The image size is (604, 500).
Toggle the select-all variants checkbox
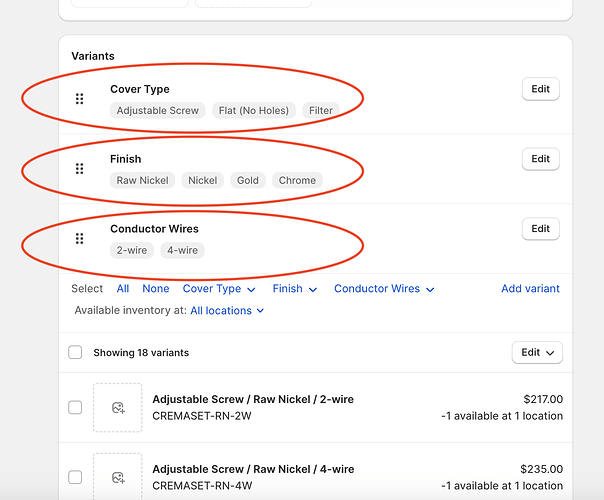(x=75, y=352)
